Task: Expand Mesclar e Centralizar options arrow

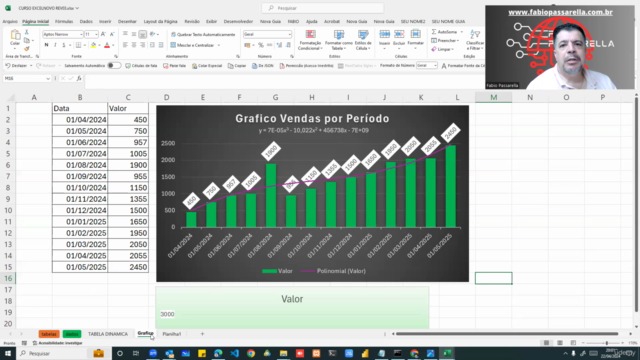Action: (219, 45)
